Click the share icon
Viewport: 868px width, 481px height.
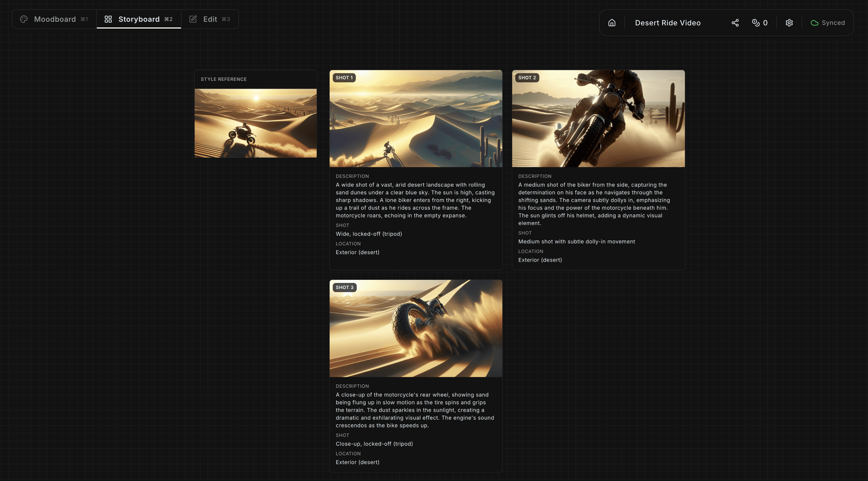pos(735,23)
